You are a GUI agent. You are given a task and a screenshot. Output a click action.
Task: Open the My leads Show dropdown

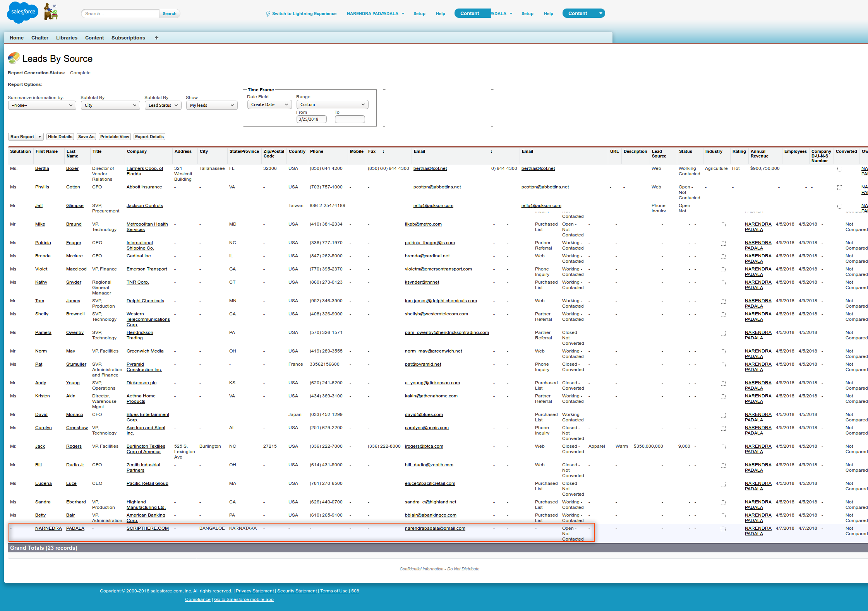pos(212,105)
